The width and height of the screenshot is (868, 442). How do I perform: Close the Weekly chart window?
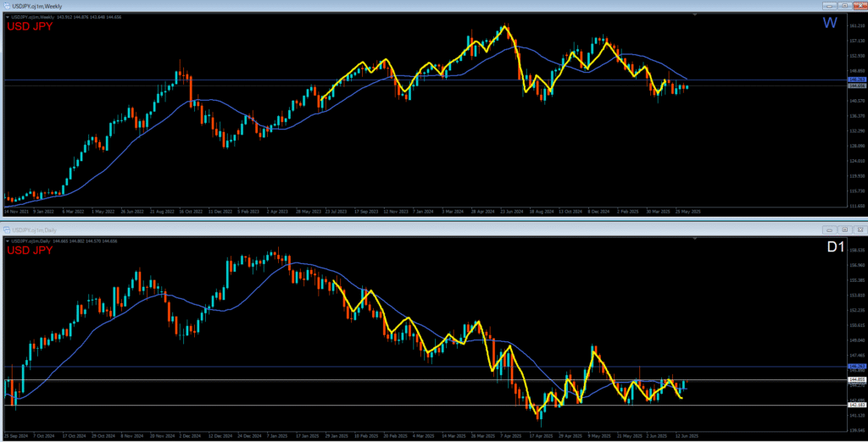pyautogui.click(x=860, y=6)
